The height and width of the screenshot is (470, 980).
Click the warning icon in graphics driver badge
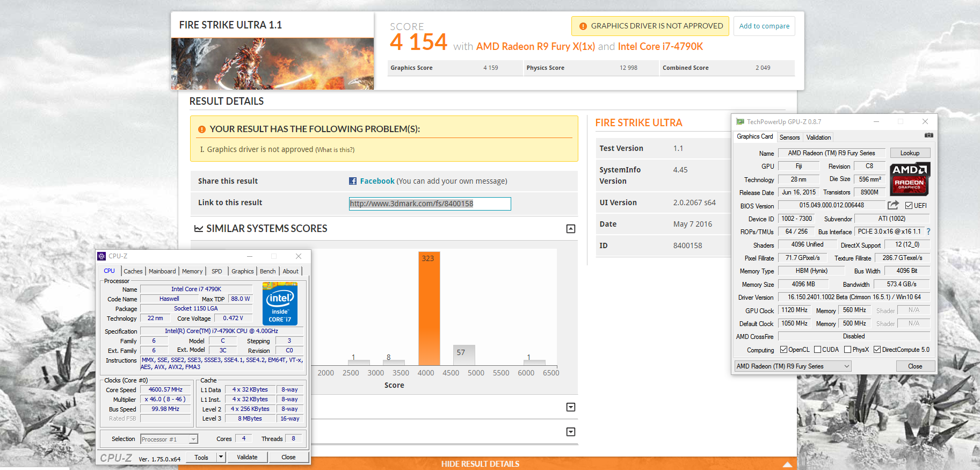(583, 26)
